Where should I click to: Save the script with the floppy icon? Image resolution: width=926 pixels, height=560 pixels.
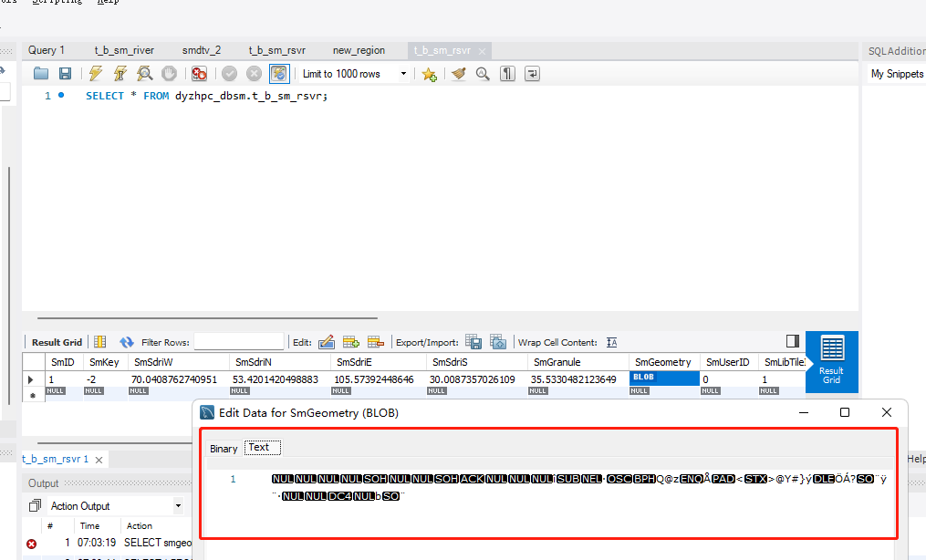(65, 74)
